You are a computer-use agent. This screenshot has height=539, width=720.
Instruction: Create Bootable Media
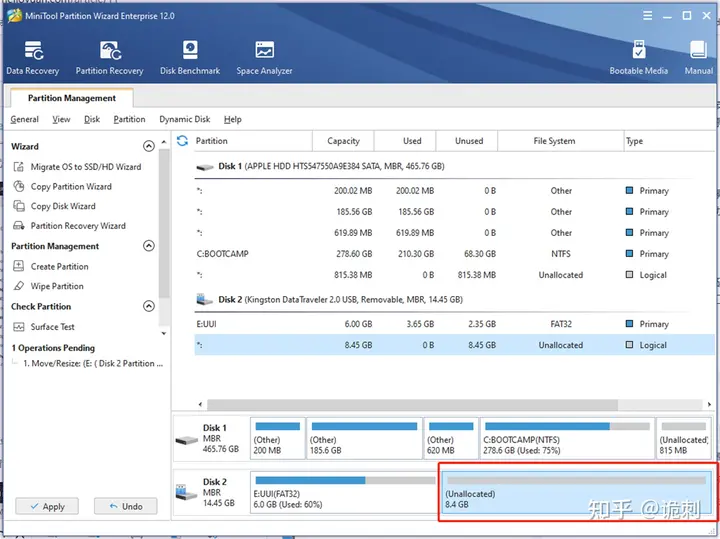(x=638, y=58)
